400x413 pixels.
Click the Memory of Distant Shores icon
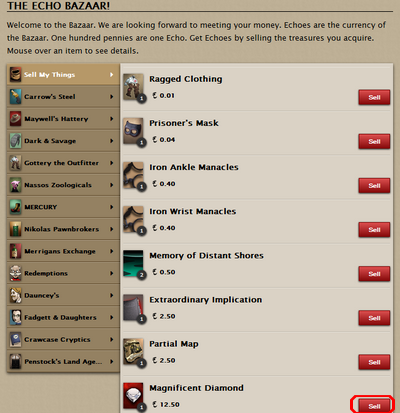[133, 264]
